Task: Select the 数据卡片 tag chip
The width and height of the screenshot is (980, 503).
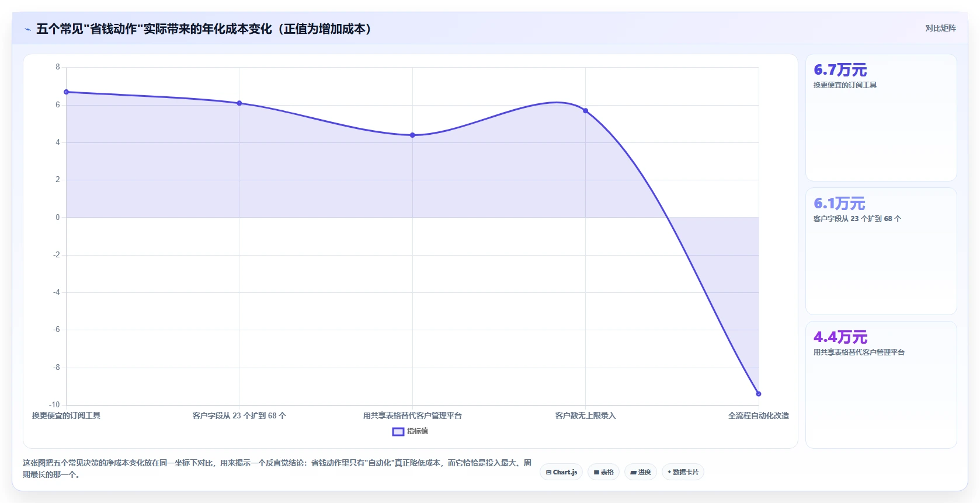Action: click(683, 472)
